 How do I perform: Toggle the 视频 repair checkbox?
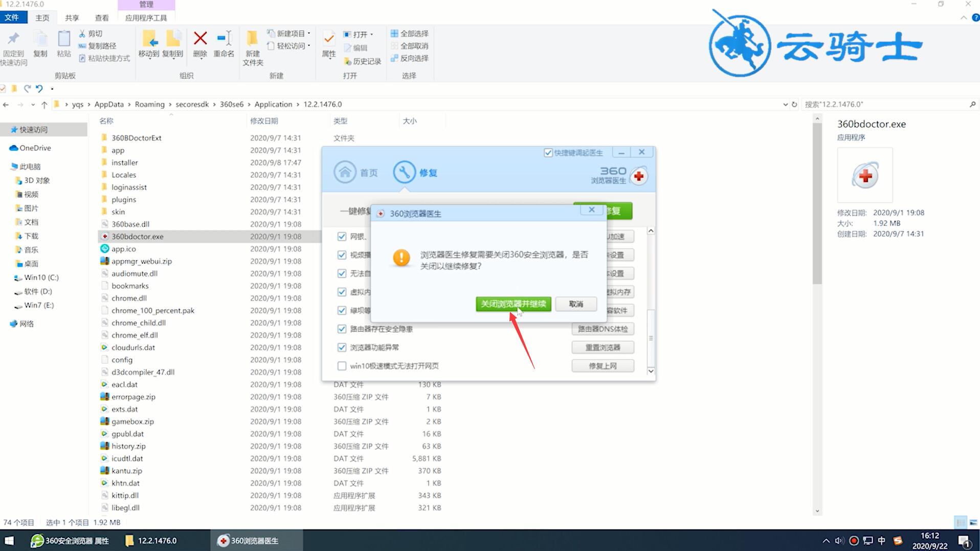click(x=342, y=255)
